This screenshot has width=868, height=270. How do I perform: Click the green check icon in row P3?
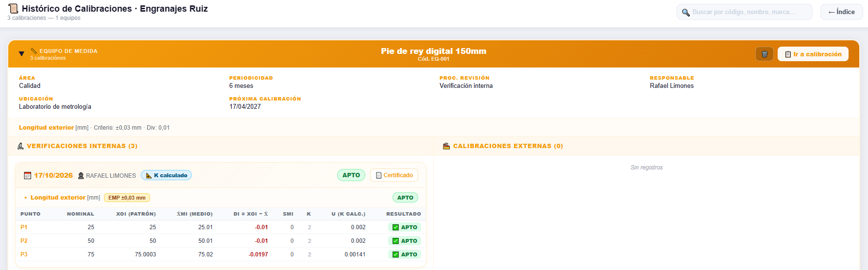395,254
